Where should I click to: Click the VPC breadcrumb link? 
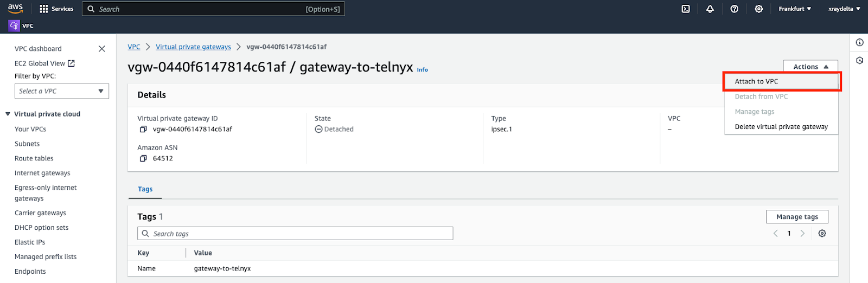pos(134,47)
